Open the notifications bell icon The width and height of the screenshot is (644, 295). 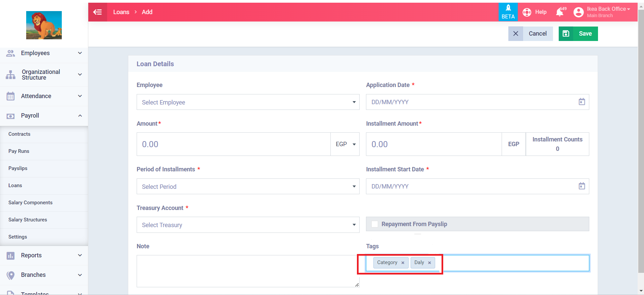pos(559,12)
